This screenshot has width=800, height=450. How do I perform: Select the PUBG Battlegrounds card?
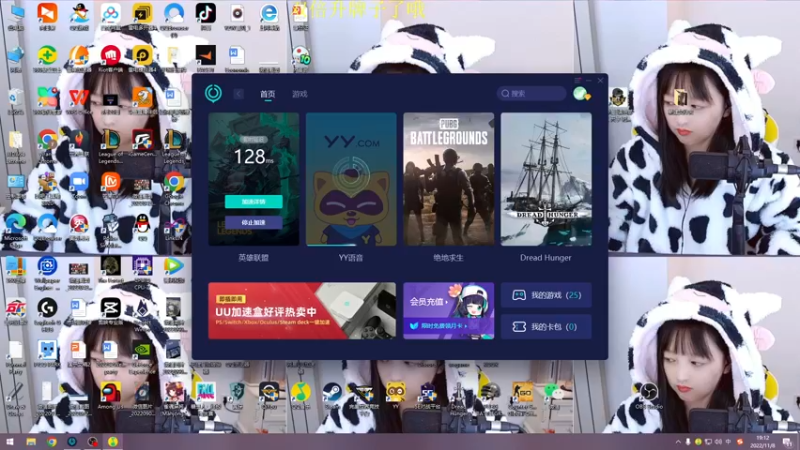(448, 179)
